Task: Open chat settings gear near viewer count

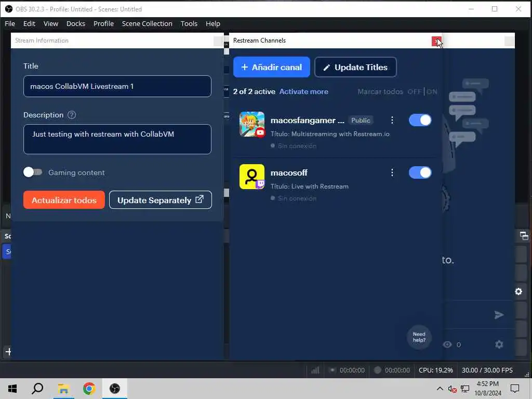Action: tap(499, 345)
